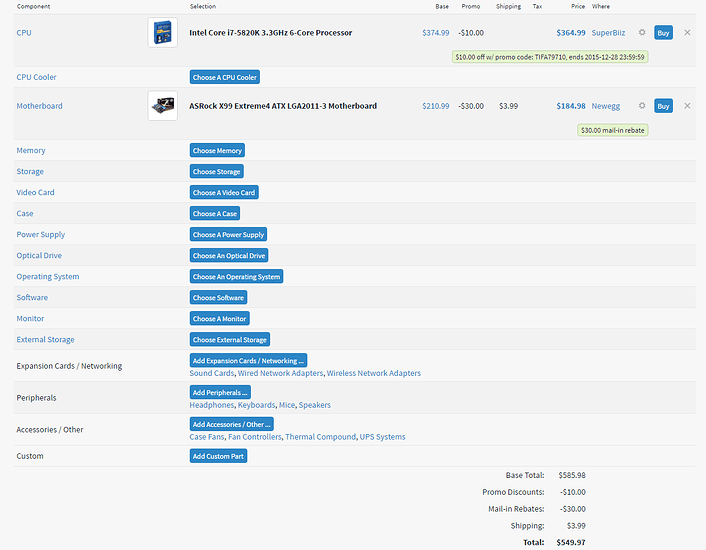
Task: Remove the Intel Core i7-5820K CPU with its X
Action: point(687,32)
